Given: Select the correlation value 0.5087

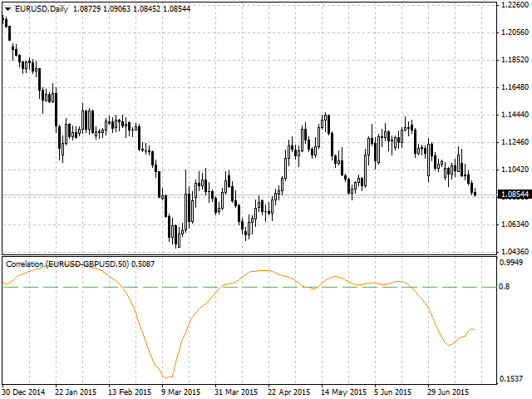Looking at the screenshot, I should 143,264.
